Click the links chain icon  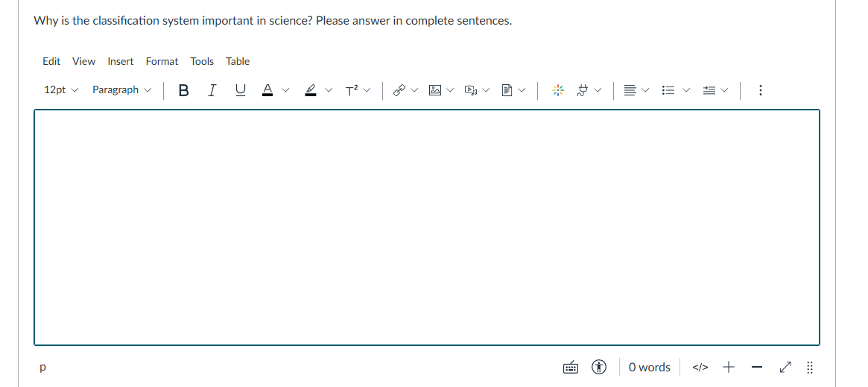click(399, 90)
